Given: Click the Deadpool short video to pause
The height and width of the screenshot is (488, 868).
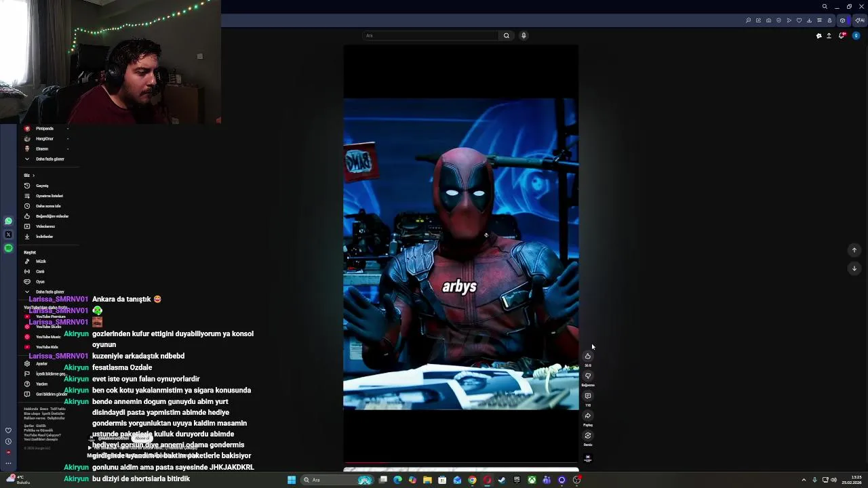Looking at the screenshot, I should coord(461,254).
